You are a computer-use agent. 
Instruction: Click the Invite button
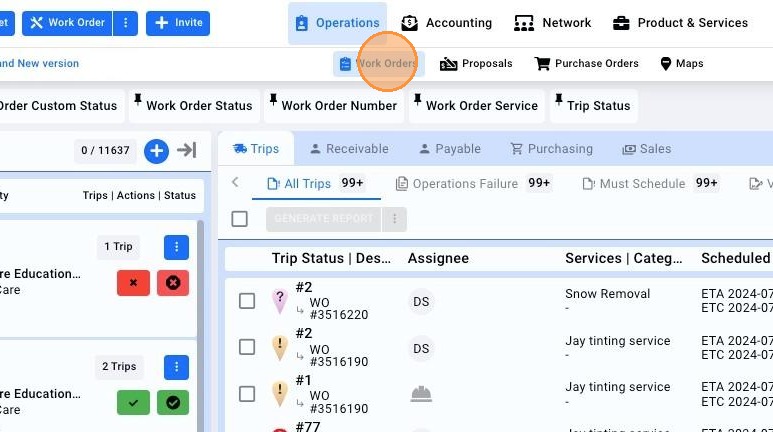pyautogui.click(x=178, y=23)
